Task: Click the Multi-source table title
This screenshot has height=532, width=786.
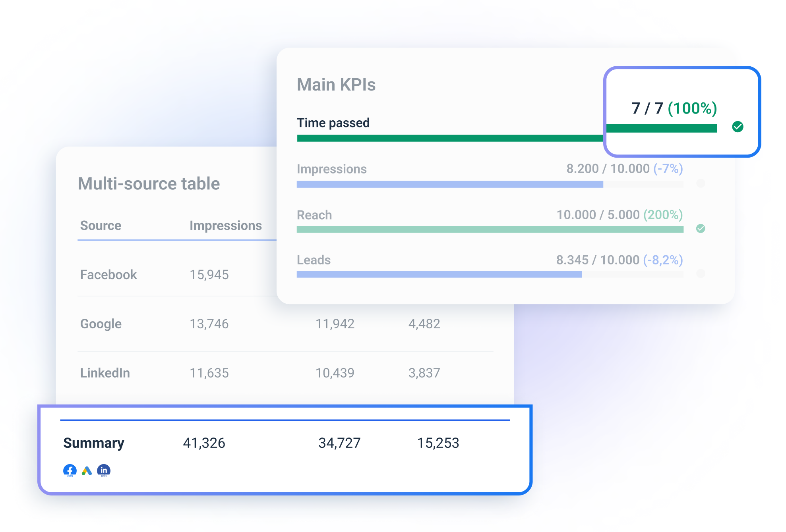Action: coord(149,184)
